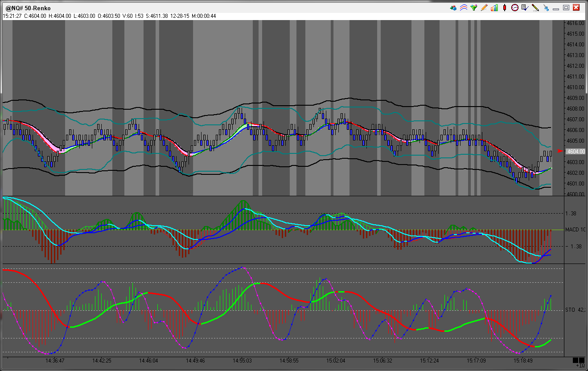The height and width of the screenshot is (371, 588).
Task: Click the 14:55:03 time axis label
Action: click(x=242, y=360)
